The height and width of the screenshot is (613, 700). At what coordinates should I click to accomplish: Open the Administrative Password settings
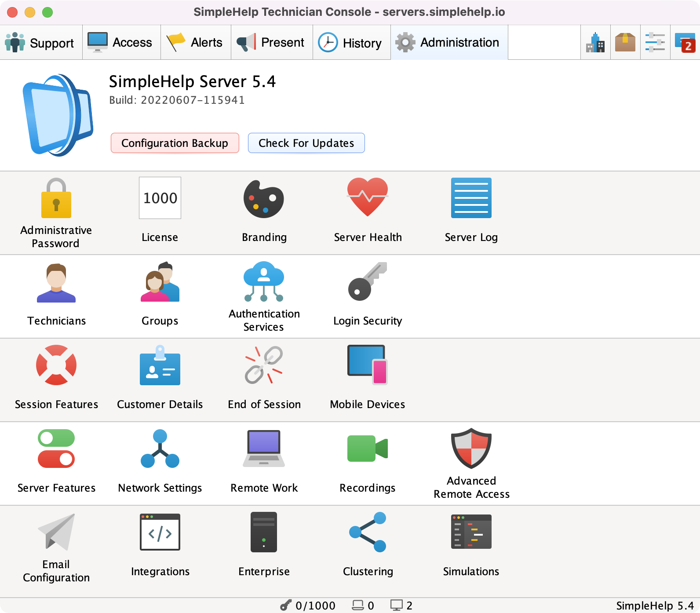pyautogui.click(x=56, y=213)
